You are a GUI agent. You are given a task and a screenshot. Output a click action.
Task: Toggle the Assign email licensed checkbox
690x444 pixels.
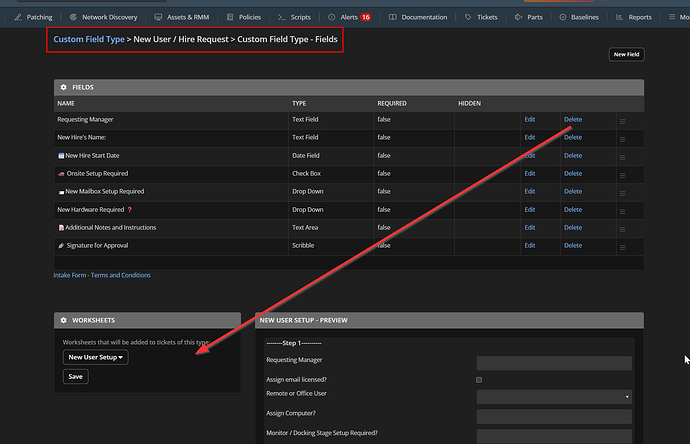pyautogui.click(x=479, y=380)
